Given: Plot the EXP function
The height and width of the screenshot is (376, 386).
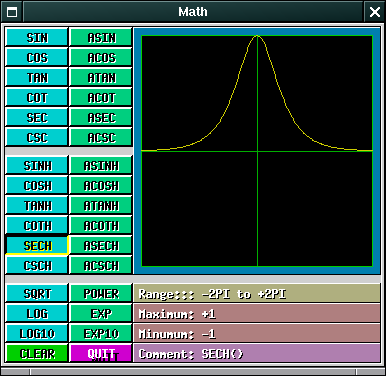Looking at the screenshot, I should [x=101, y=313].
